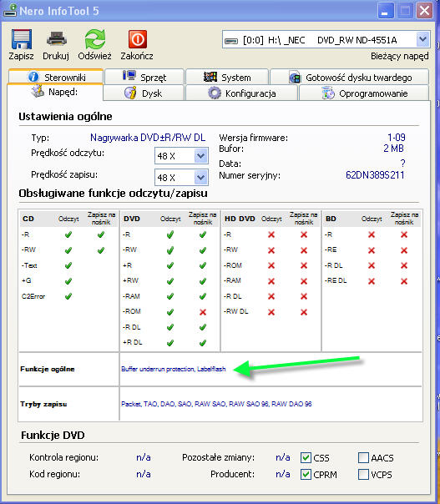Expand the Prędkość odczytu dropdown arrow
This screenshot has height=504, width=440.
pyautogui.click(x=201, y=156)
